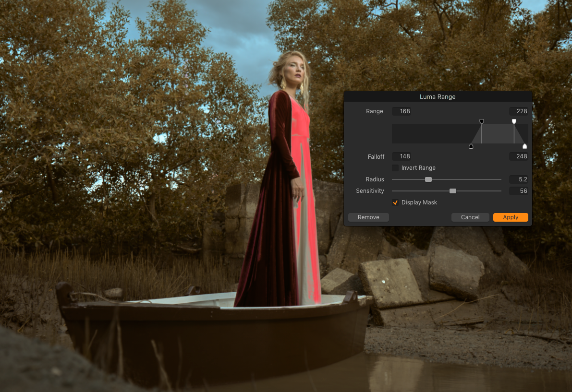572x392 pixels.
Task: Select the lower Falloff handle at 148
Action: (x=471, y=146)
